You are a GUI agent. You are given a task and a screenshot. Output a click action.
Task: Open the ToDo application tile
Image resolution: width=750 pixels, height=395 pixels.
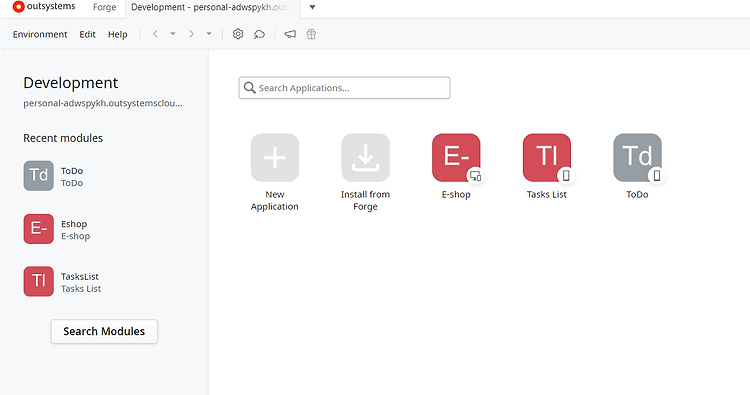(638, 157)
